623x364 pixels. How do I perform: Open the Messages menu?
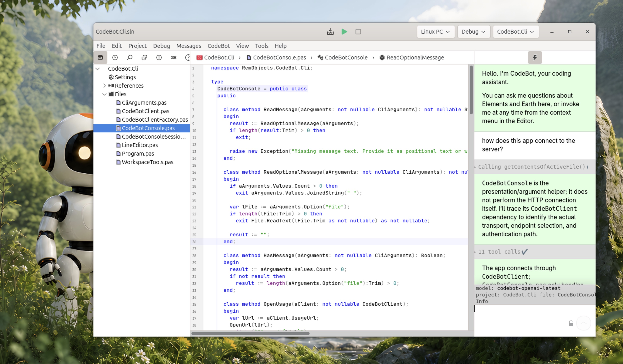(x=189, y=46)
